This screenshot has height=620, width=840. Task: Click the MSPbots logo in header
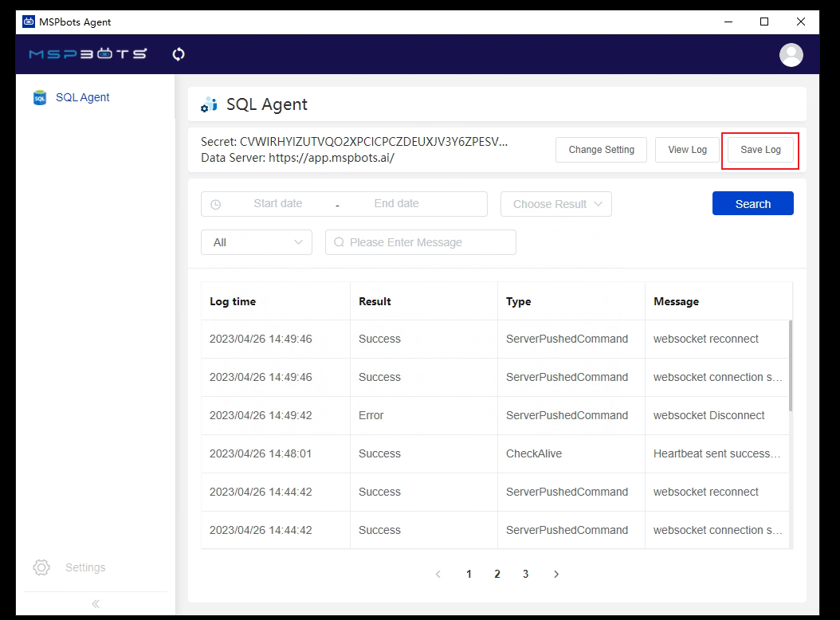(88, 54)
